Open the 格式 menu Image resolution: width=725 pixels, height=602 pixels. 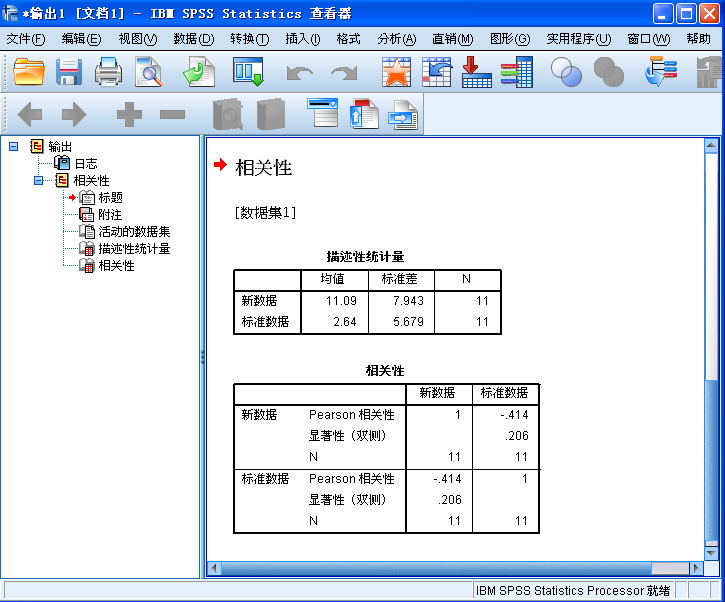point(348,39)
